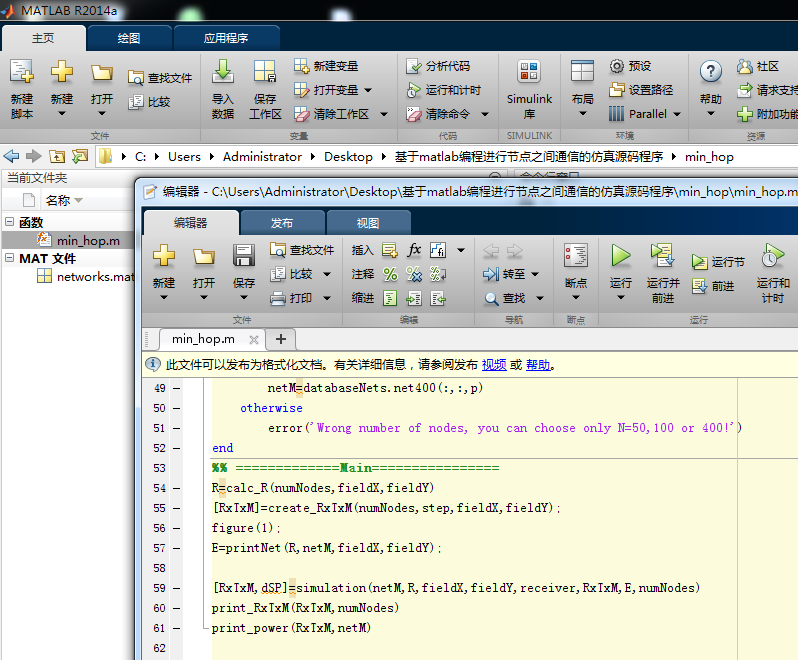Switch to 应用程序 tab

click(226, 38)
